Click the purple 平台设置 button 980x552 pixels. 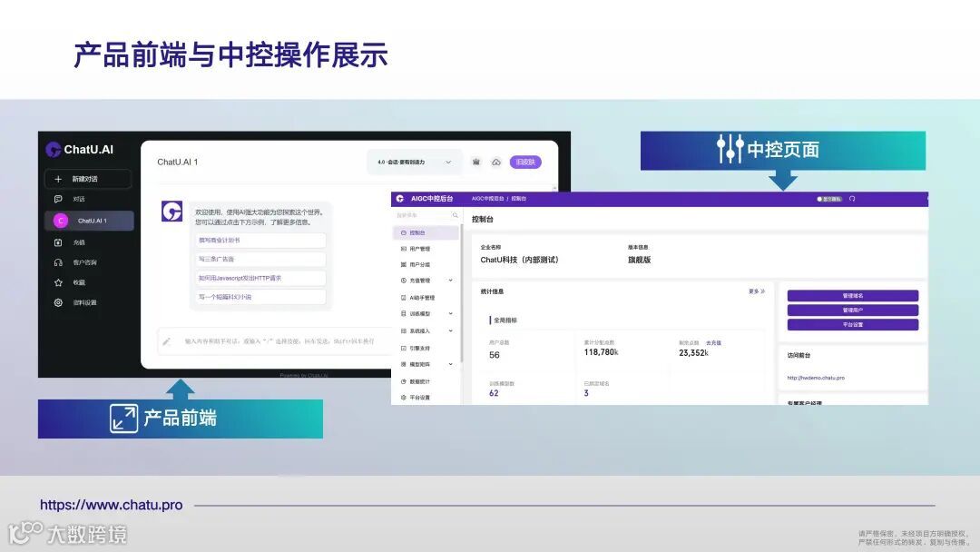[x=852, y=324]
